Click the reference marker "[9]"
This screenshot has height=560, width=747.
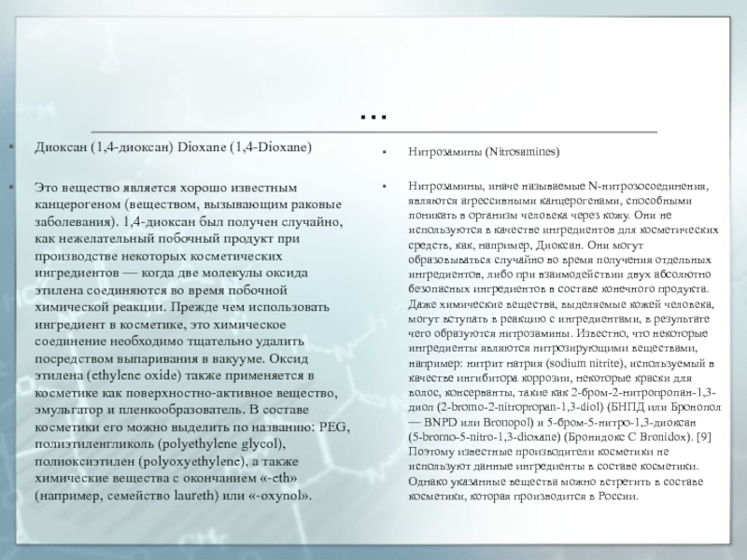pos(704,437)
